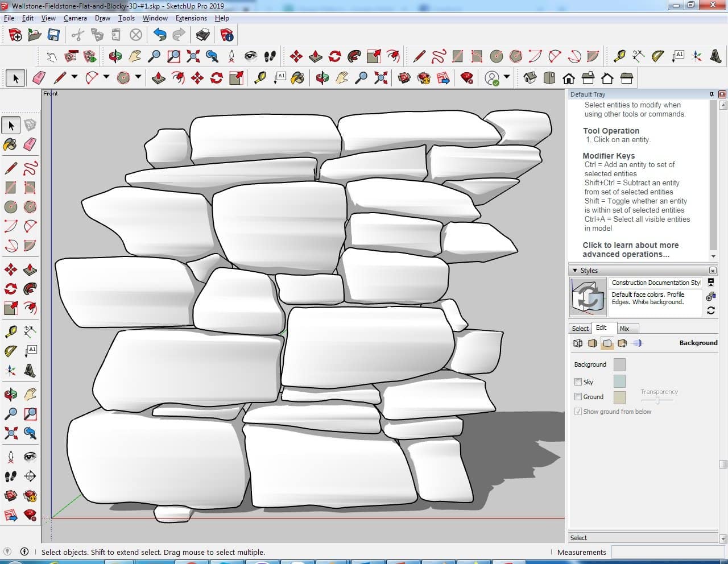Open the pencil Line tool dropdown arrow
728x564 pixels.
pos(74,77)
